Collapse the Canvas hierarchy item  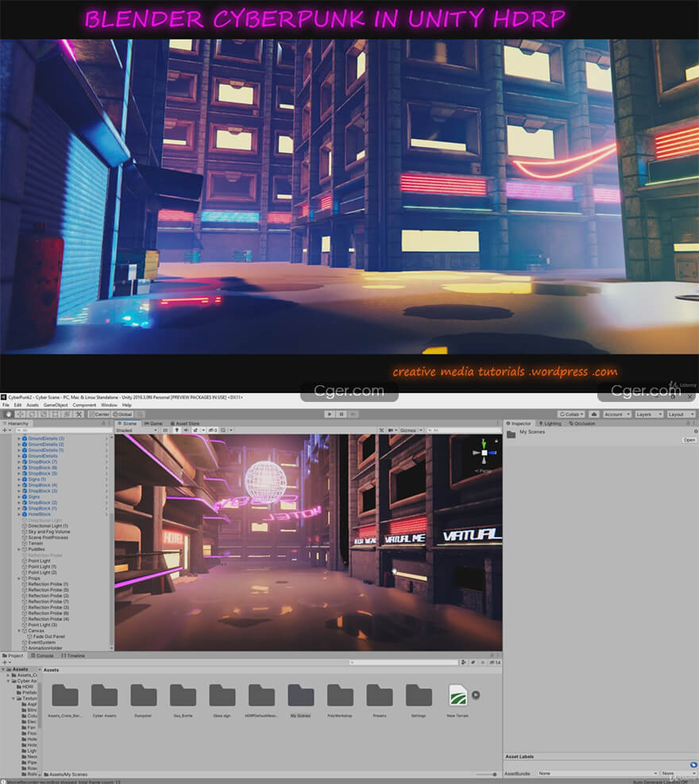click(x=19, y=631)
